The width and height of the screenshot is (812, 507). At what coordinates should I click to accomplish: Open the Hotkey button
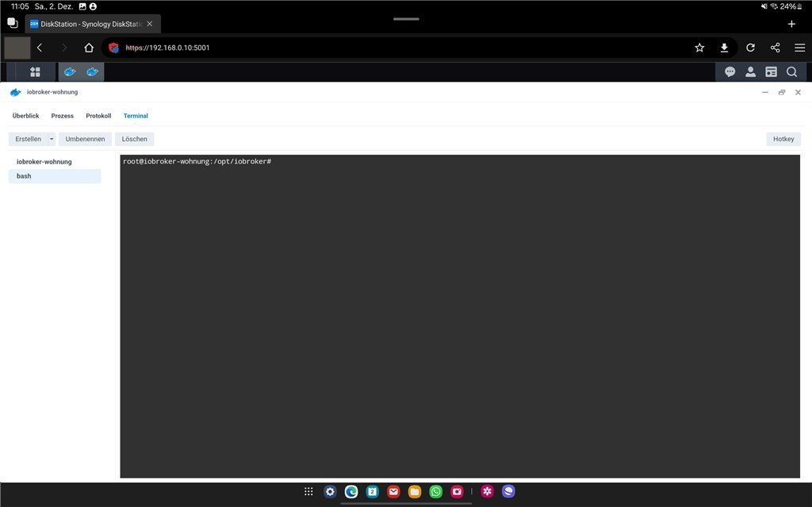(x=783, y=139)
